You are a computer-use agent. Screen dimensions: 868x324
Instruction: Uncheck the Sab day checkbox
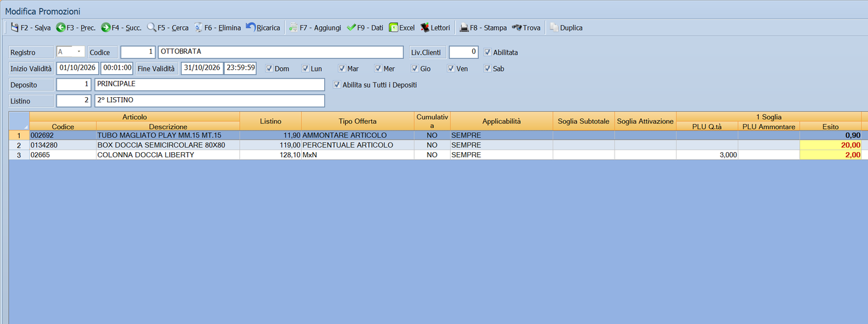click(x=488, y=68)
